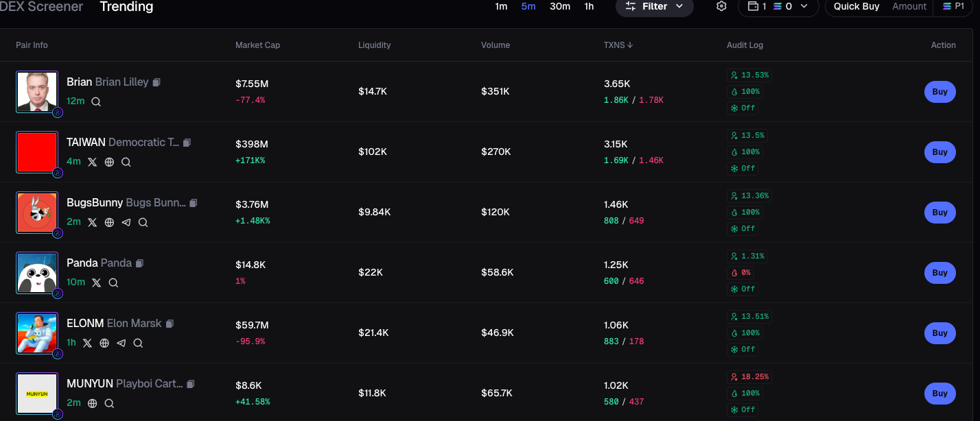The height and width of the screenshot is (421, 980).
Task: Switch to the 1h timeframe
Action: [x=589, y=6]
